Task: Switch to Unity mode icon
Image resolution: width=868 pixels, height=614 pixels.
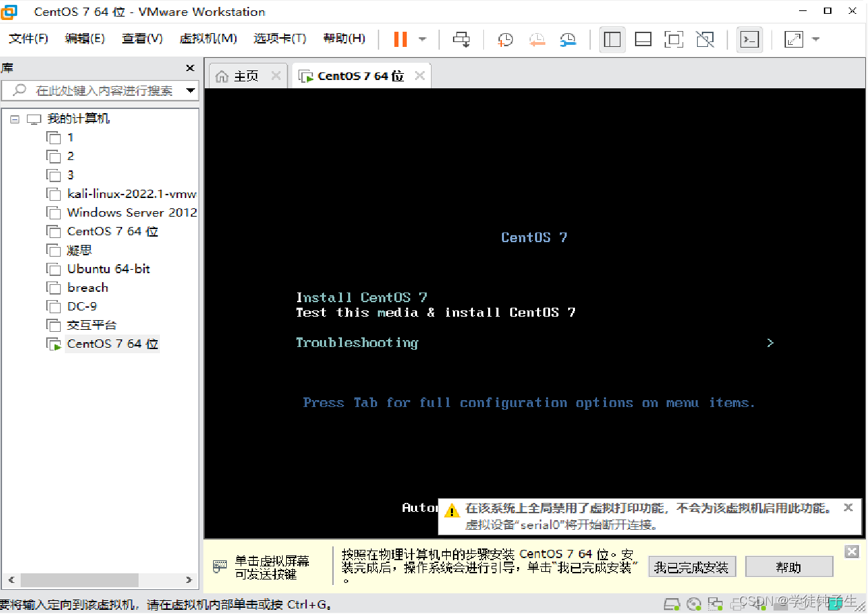Action: click(705, 39)
